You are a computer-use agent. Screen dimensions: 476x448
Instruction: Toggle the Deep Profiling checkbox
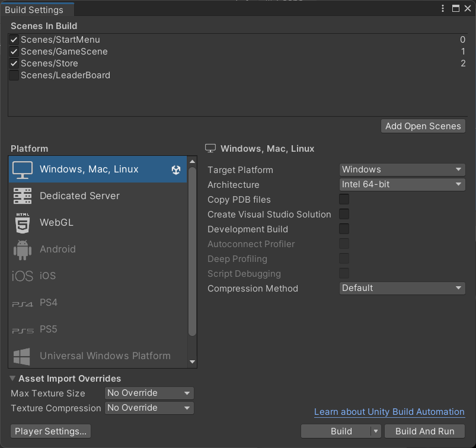(344, 258)
